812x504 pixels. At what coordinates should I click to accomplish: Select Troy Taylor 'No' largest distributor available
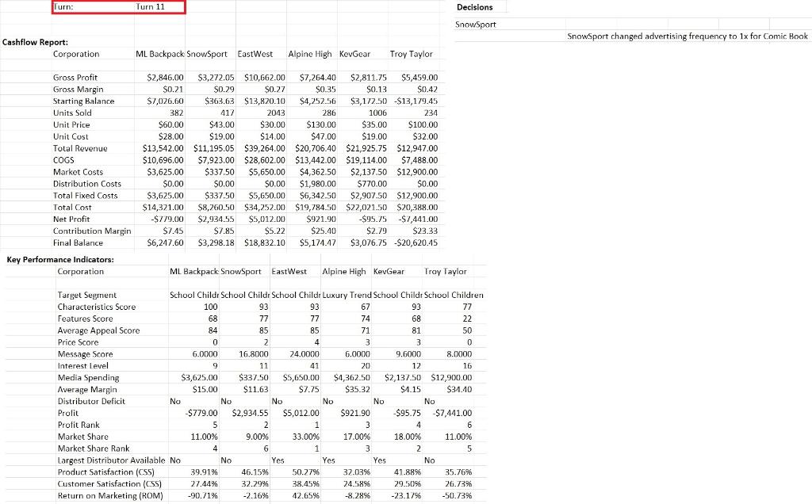click(429, 460)
